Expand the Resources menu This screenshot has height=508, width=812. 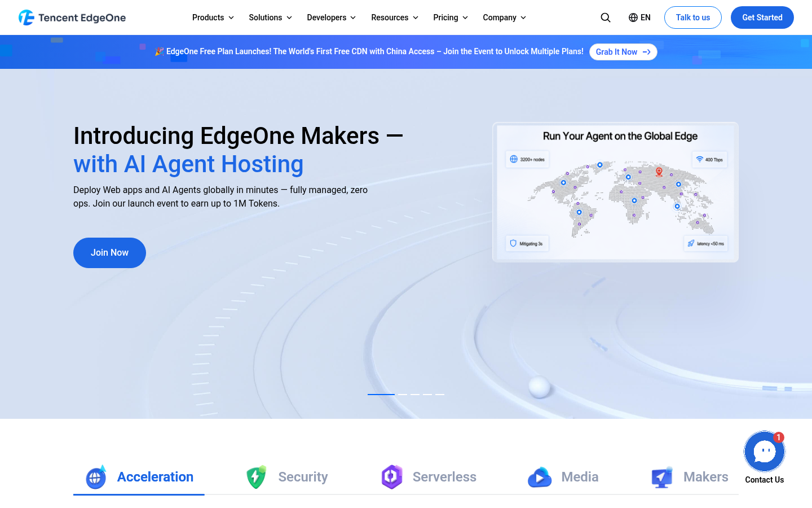coord(395,17)
